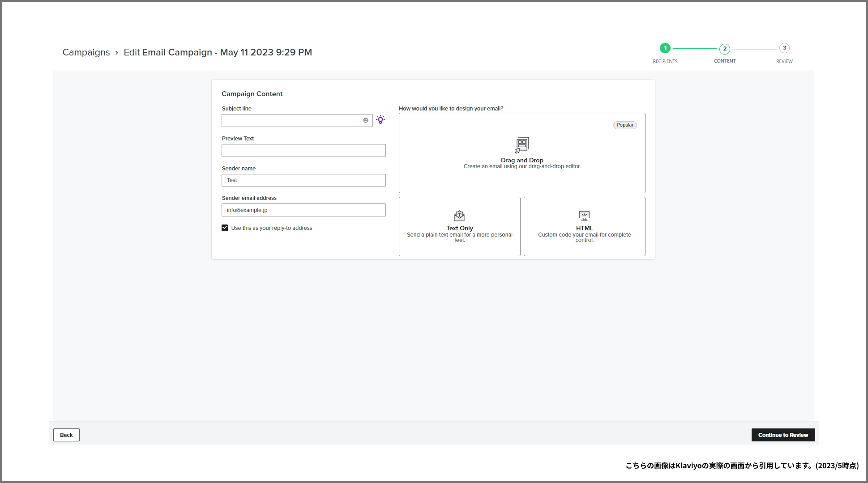This screenshot has width=868, height=483.
Task: Uncheck Use this as reply-to address
Action: [x=225, y=228]
